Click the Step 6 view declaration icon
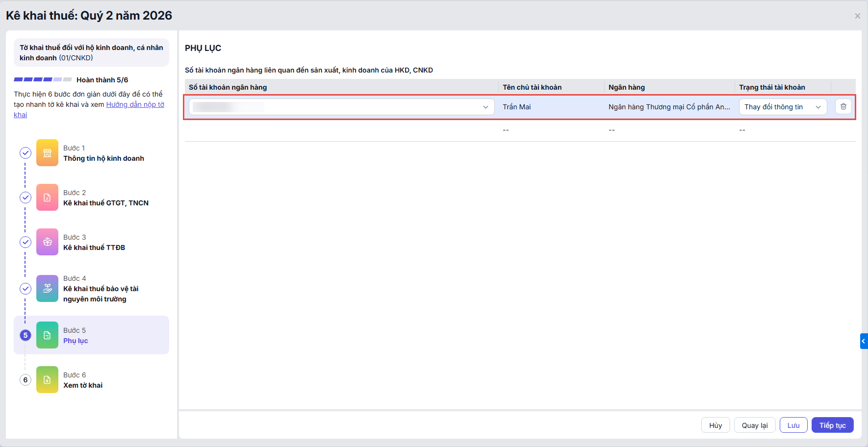Image resolution: width=868 pixels, height=447 pixels. [x=47, y=380]
